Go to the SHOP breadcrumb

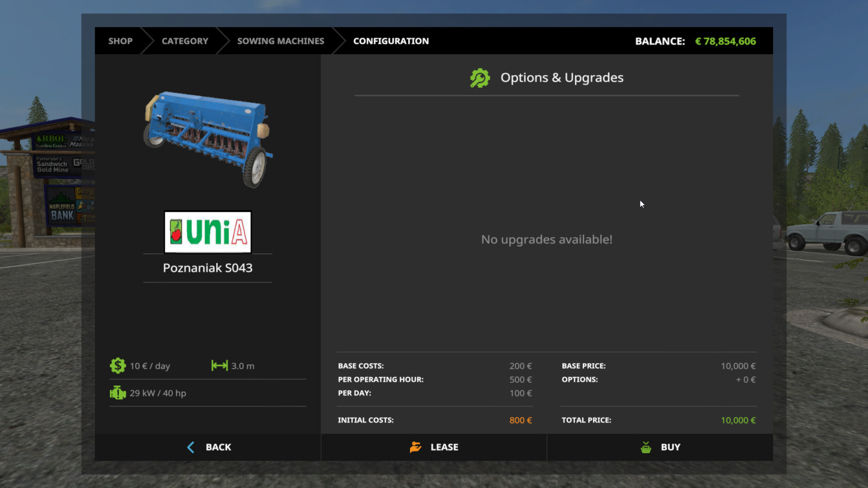click(120, 41)
